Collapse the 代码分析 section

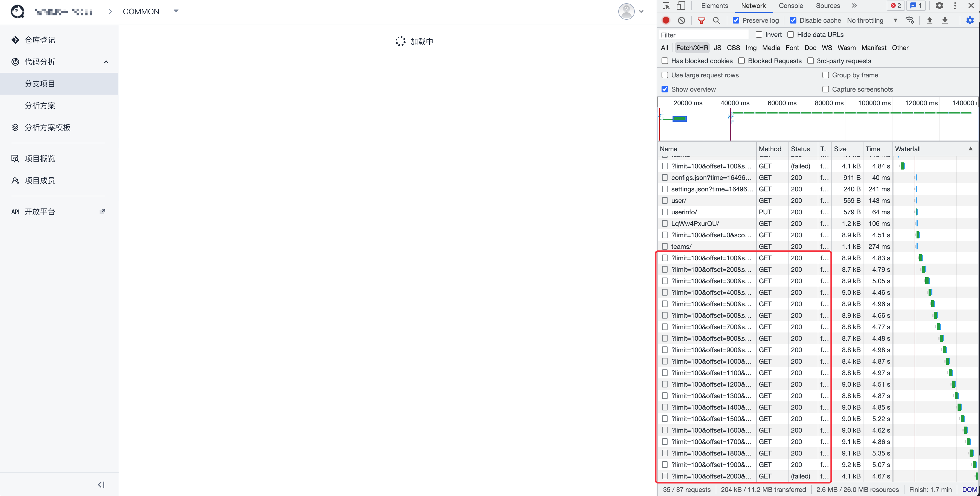tap(106, 62)
